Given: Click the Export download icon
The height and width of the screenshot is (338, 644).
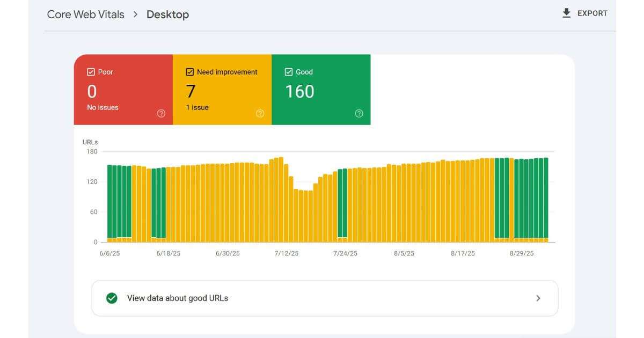Looking at the screenshot, I should tap(566, 13).
